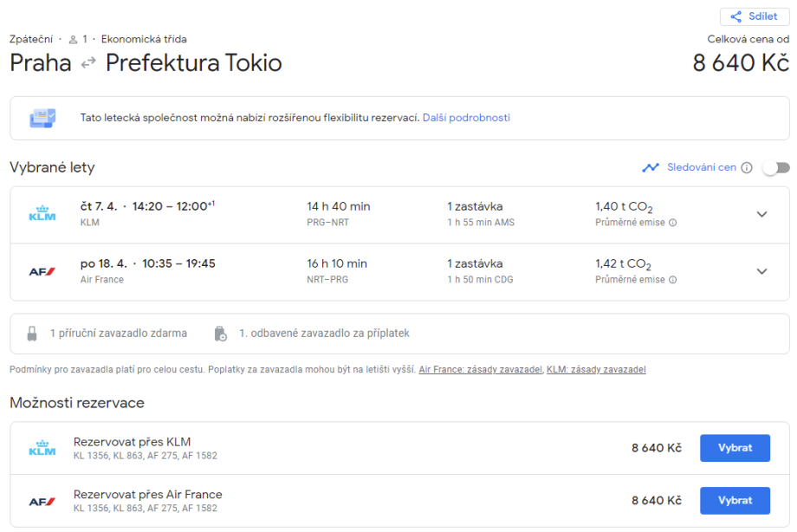Click the Sdílet share button
Viewport: 797px width, 532px height.
(x=755, y=16)
